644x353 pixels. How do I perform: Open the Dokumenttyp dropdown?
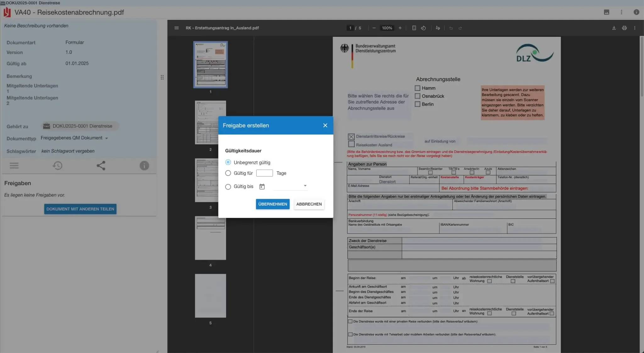pyautogui.click(x=107, y=138)
